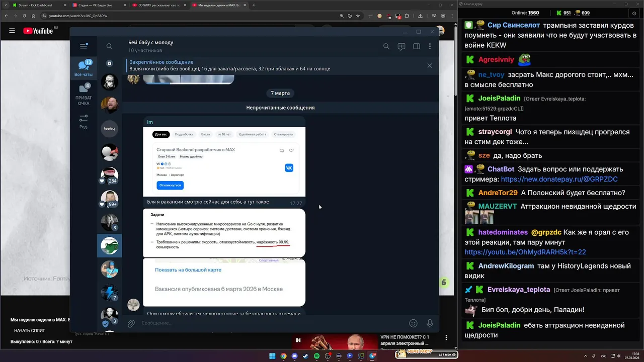Image resolution: width=644 pixels, height=362 pixels.
Task: Dismiss the pinned message bar
Action: point(430,65)
